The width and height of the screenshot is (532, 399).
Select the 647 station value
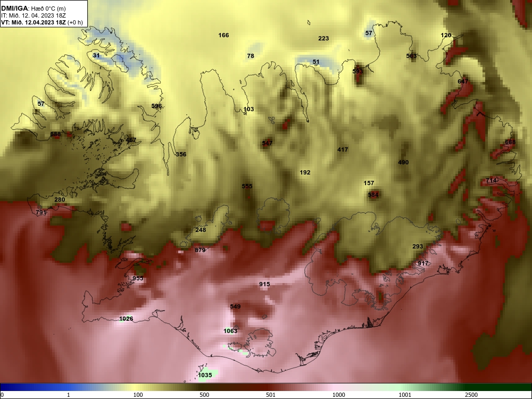pyautogui.click(x=463, y=81)
